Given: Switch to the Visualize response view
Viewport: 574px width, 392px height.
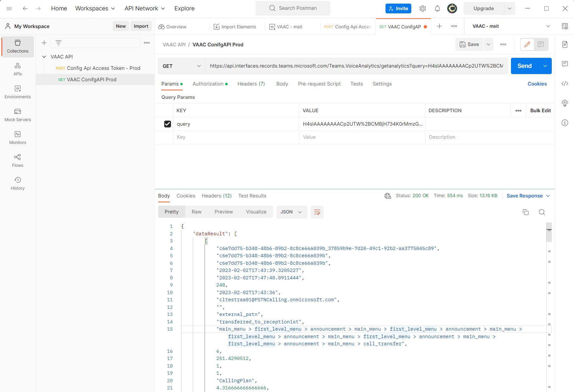Looking at the screenshot, I should click(256, 212).
